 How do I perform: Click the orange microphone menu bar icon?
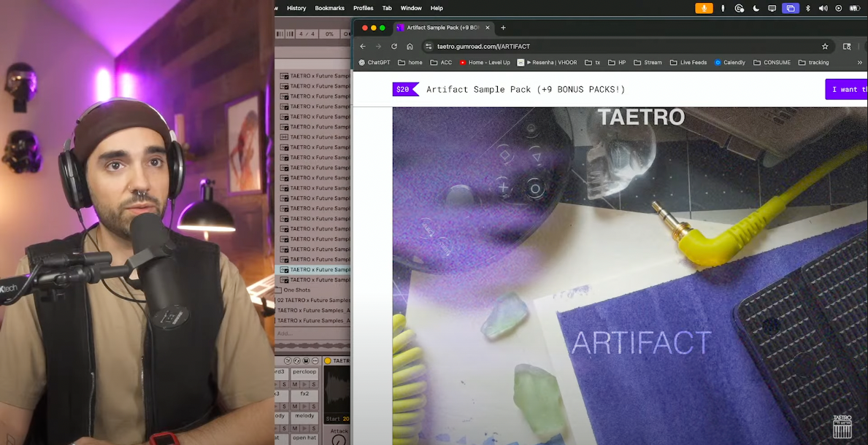(x=704, y=8)
